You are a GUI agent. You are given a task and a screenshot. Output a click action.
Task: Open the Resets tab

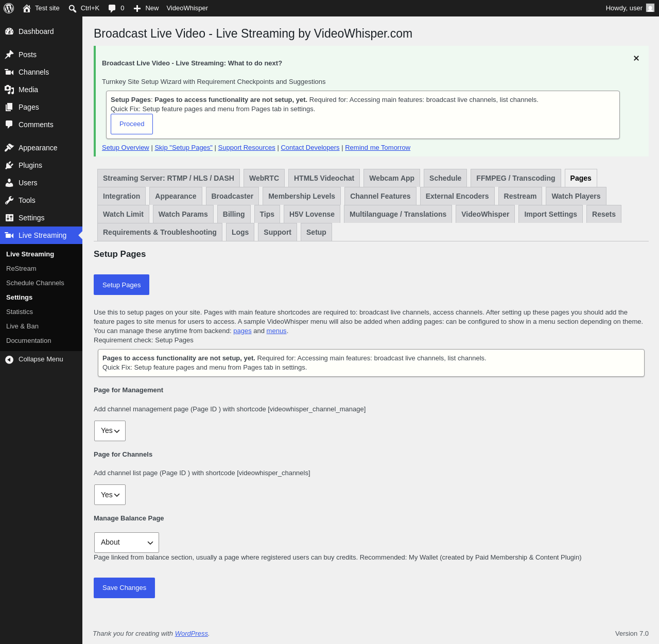coord(604,214)
